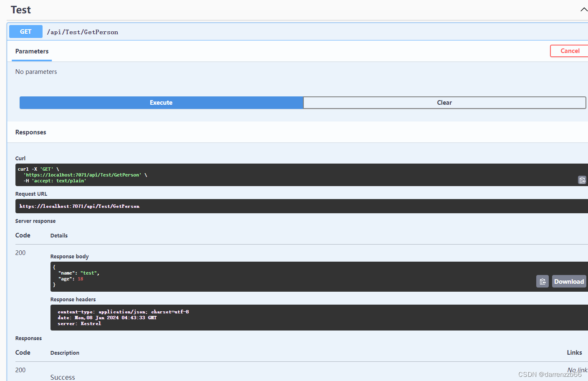588x381 pixels.
Task: Select the Request URL text
Action: (79, 206)
